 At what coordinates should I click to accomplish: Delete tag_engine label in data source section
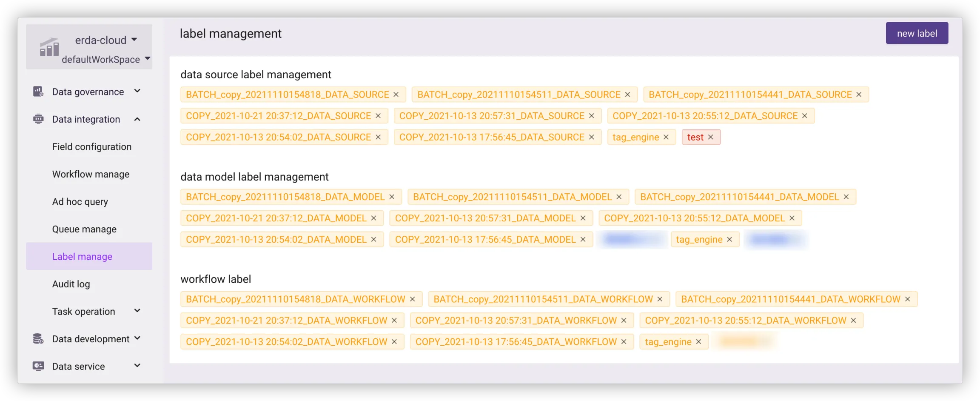[x=666, y=137]
